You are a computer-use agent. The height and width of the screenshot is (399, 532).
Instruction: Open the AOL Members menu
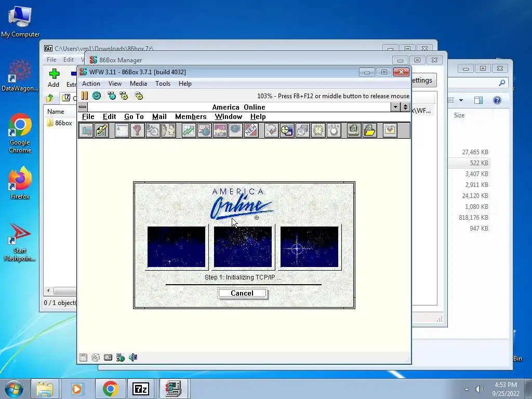[191, 117]
